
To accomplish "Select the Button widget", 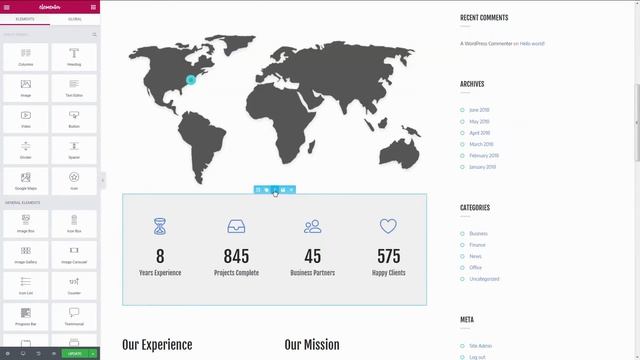I will (x=74, y=119).
